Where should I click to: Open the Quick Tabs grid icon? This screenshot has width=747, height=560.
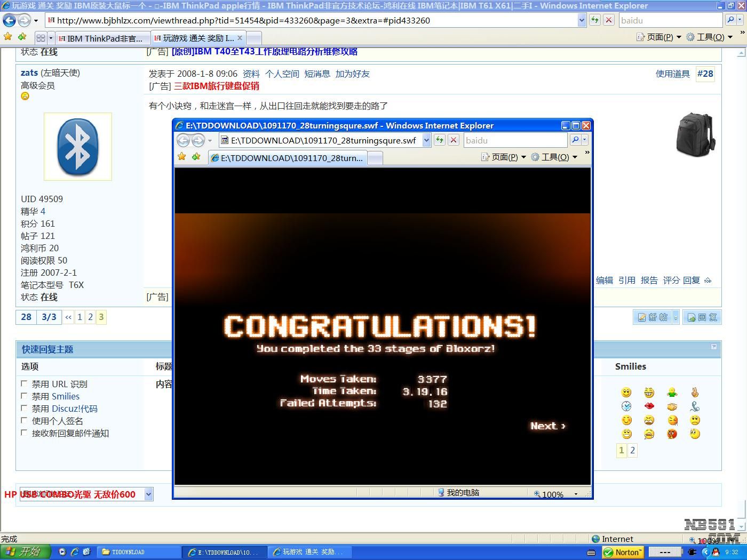click(x=41, y=38)
